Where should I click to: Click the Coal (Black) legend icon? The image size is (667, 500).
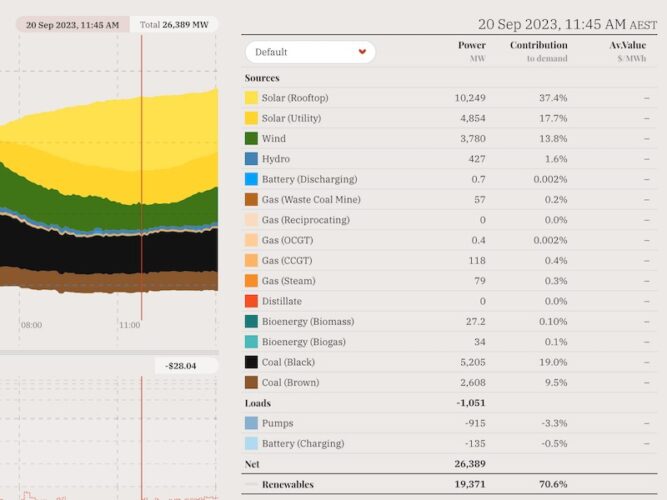pyautogui.click(x=252, y=362)
